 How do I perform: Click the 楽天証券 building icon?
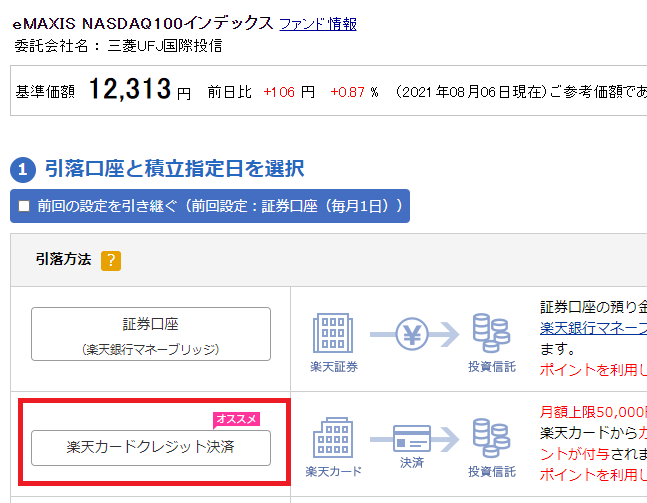coord(333,333)
